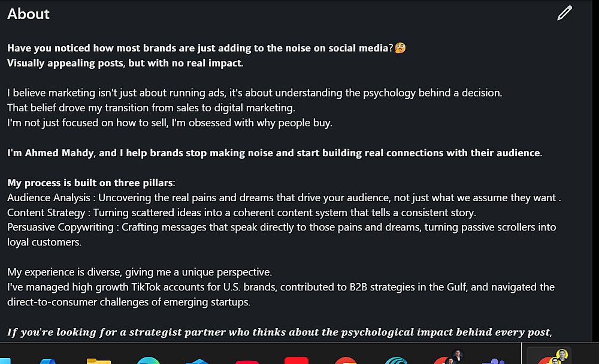The image size is (599, 364).
Task: Launch Microsoft Edge from the taskbar
Action: (x=148, y=360)
